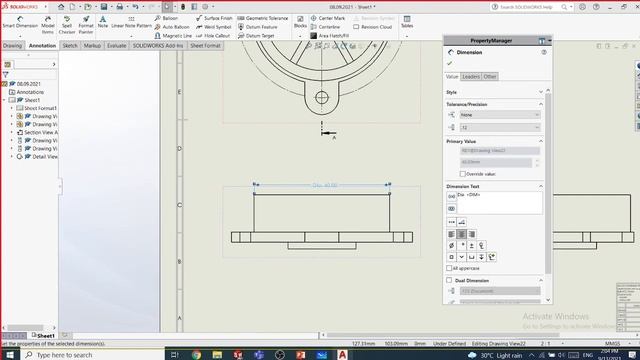The image size is (640, 360).
Task: Click the Save icon in quick access bar
Action: (104, 7)
